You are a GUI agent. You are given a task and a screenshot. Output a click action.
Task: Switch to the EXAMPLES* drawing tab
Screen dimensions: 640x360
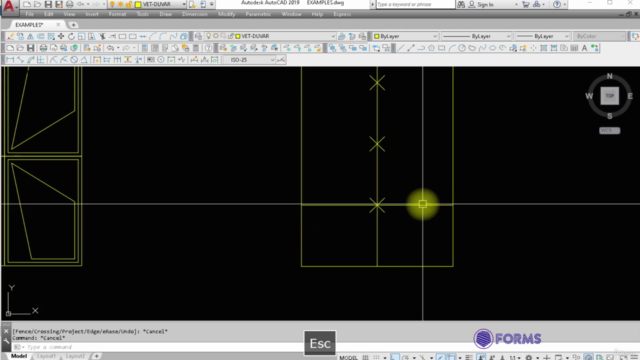pos(29,25)
